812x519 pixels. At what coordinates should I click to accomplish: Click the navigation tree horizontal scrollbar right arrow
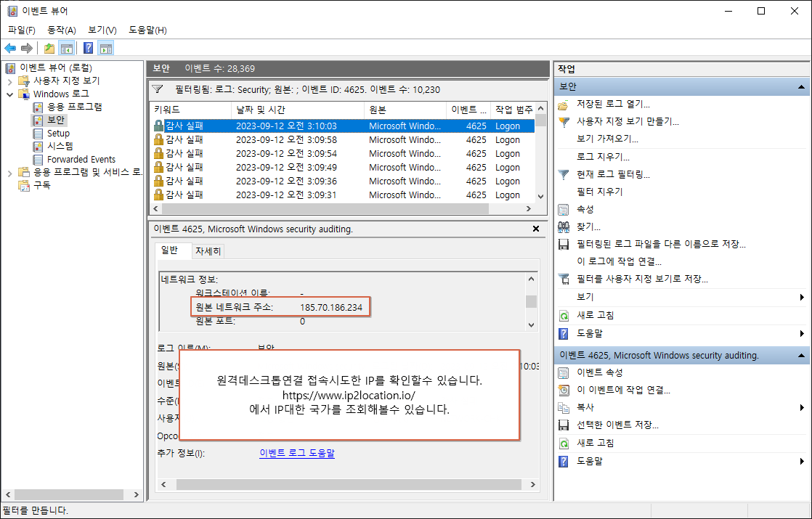coord(137,494)
